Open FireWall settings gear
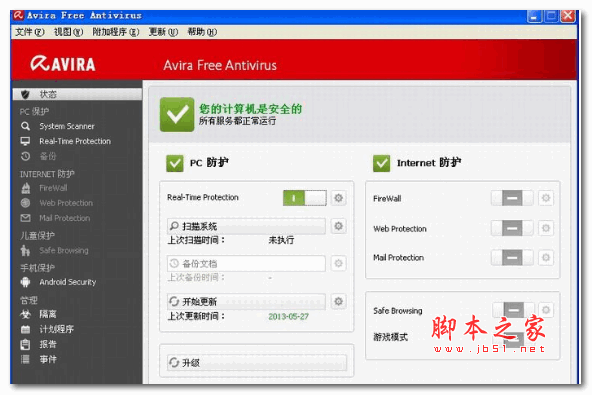Image resolution: width=592 pixels, height=395 pixels. click(546, 198)
